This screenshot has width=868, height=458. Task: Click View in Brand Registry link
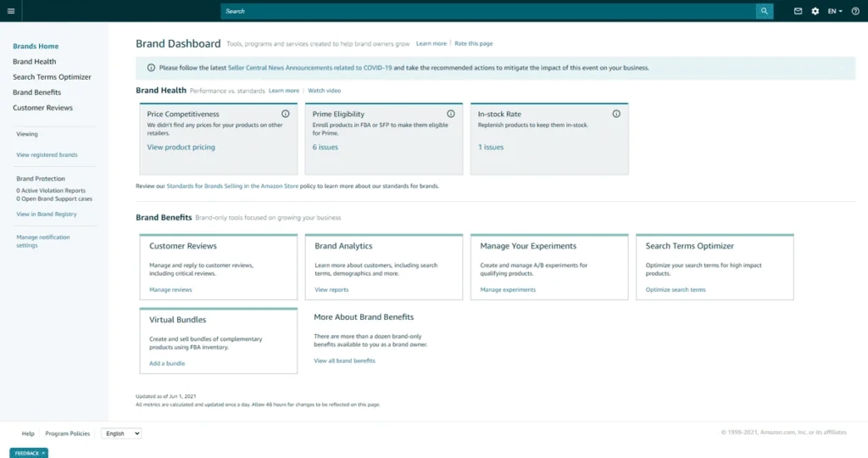(x=47, y=215)
